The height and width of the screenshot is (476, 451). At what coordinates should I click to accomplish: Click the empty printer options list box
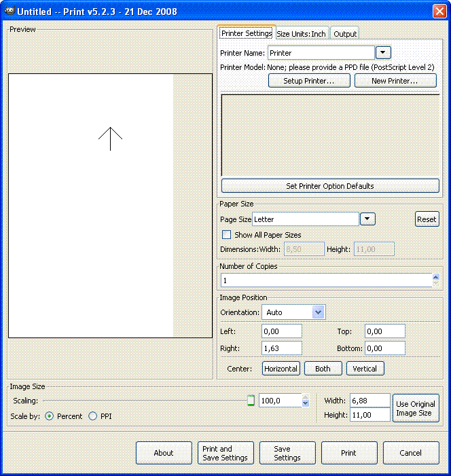point(330,135)
